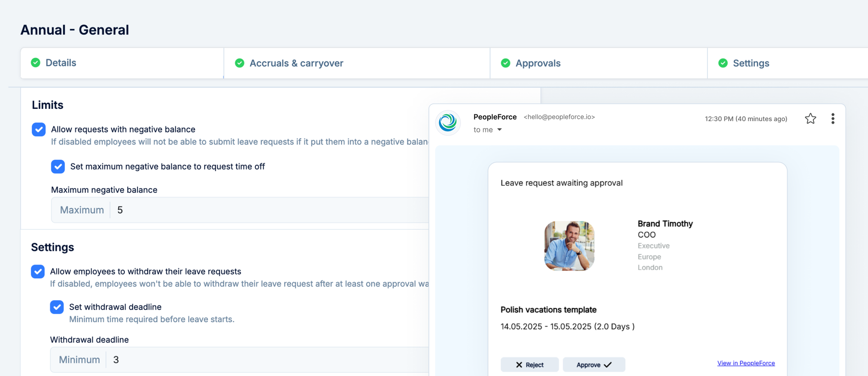Go to the Approvals tab
868x376 pixels.
point(599,63)
